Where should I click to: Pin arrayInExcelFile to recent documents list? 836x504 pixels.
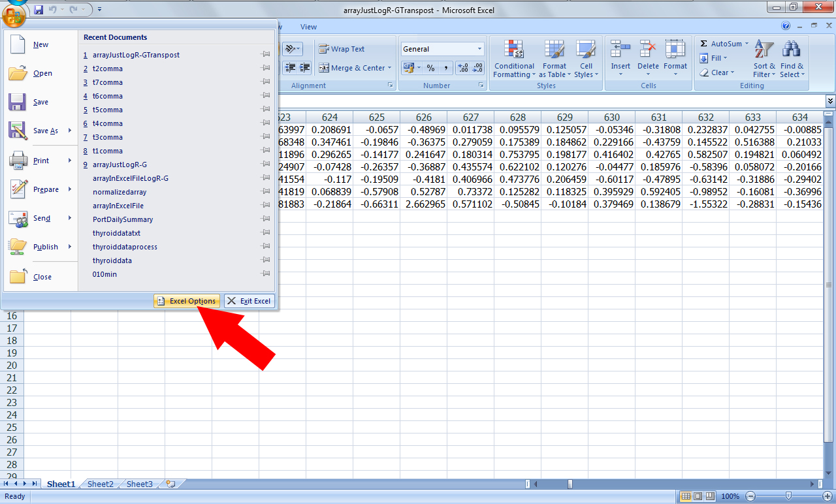pos(266,206)
